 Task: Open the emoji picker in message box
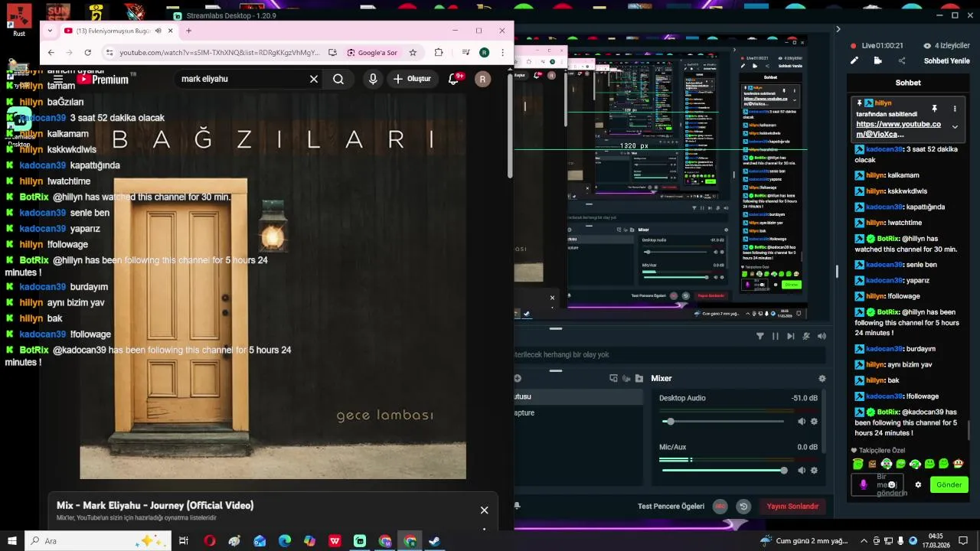pyautogui.click(x=891, y=484)
